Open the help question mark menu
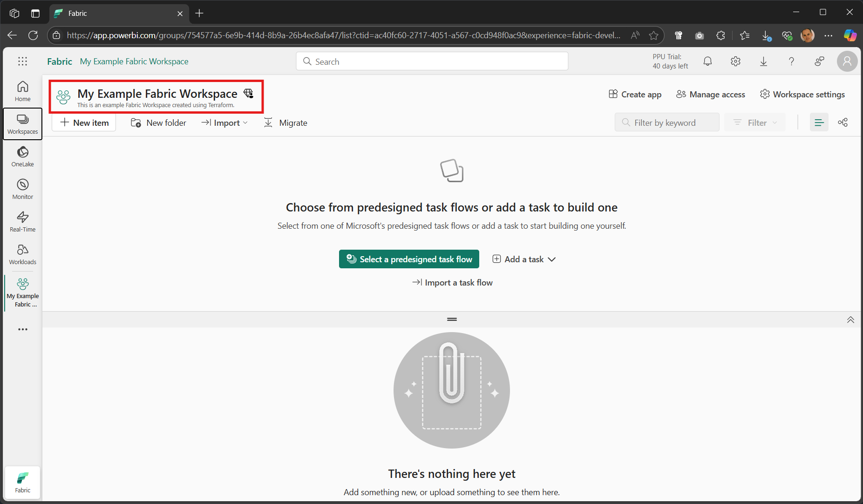863x504 pixels. coord(791,61)
